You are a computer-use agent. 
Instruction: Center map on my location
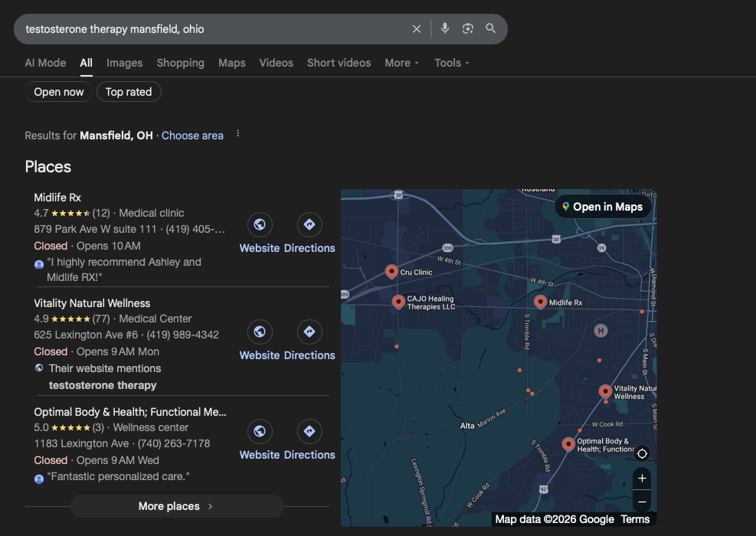(x=642, y=453)
